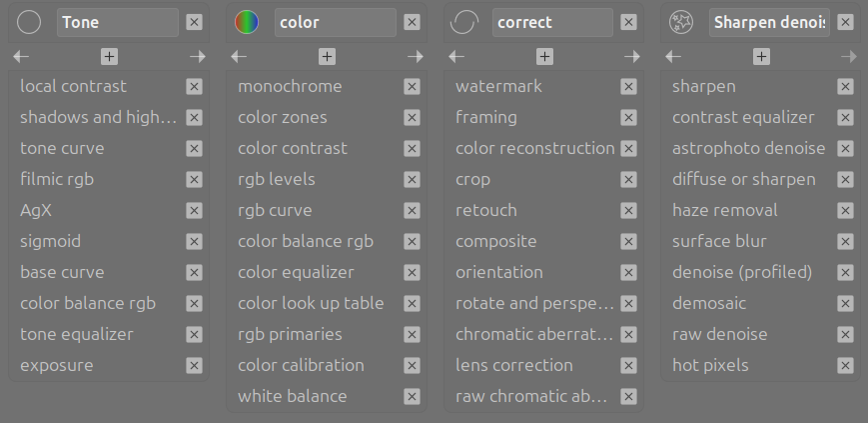The image size is (868, 423).
Task: Remove lens correction from the correct group
Action: (628, 366)
